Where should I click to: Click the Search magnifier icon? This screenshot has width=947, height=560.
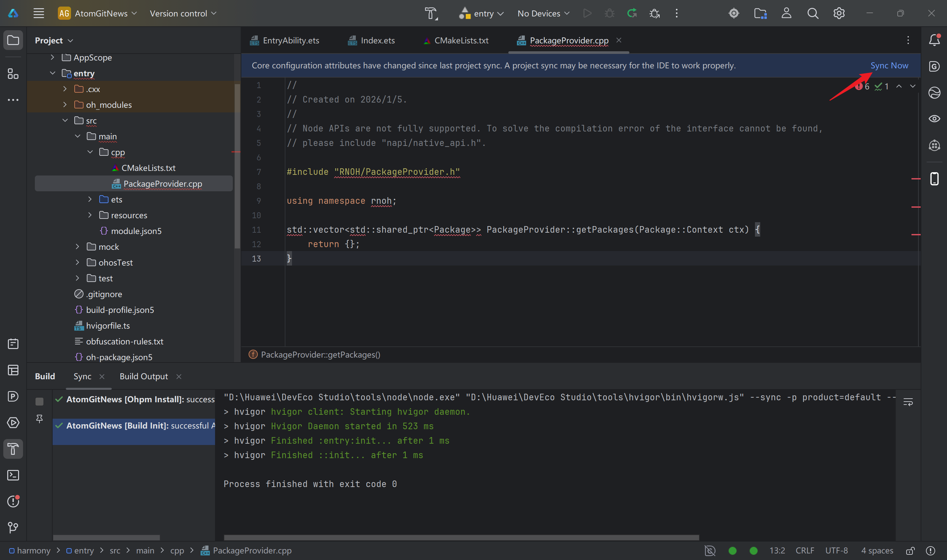[813, 13]
